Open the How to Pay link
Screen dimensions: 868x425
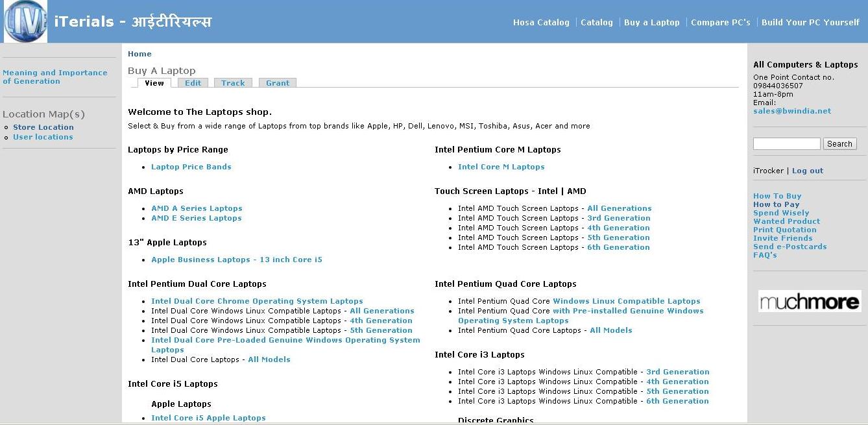pos(776,204)
